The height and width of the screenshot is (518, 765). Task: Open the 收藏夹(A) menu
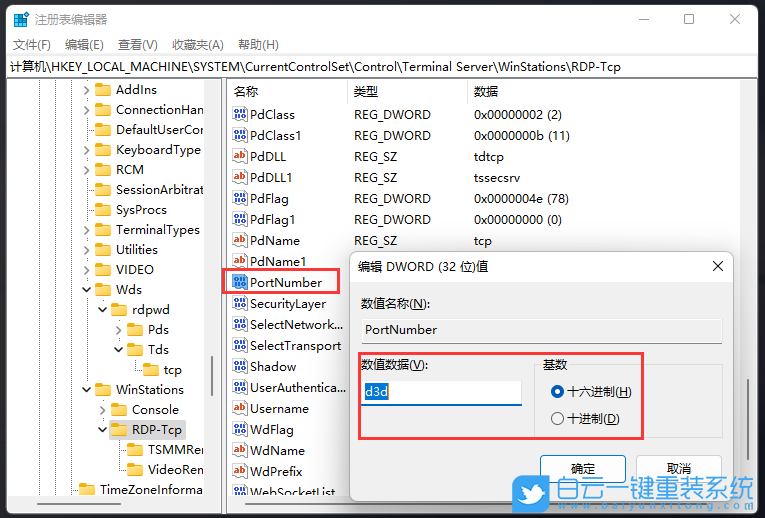(198, 45)
